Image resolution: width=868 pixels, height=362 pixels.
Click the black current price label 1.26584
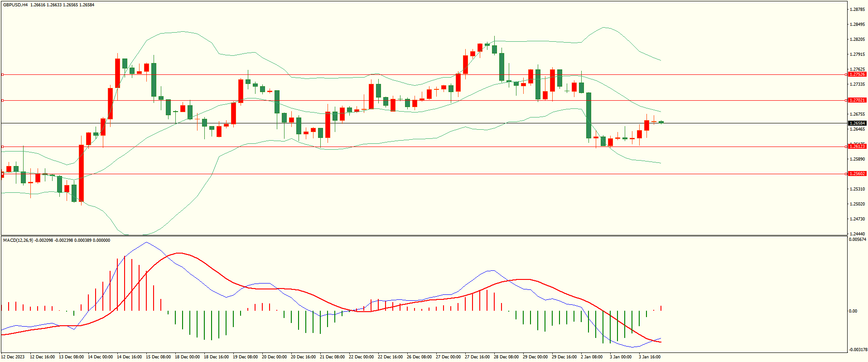tap(857, 123)
